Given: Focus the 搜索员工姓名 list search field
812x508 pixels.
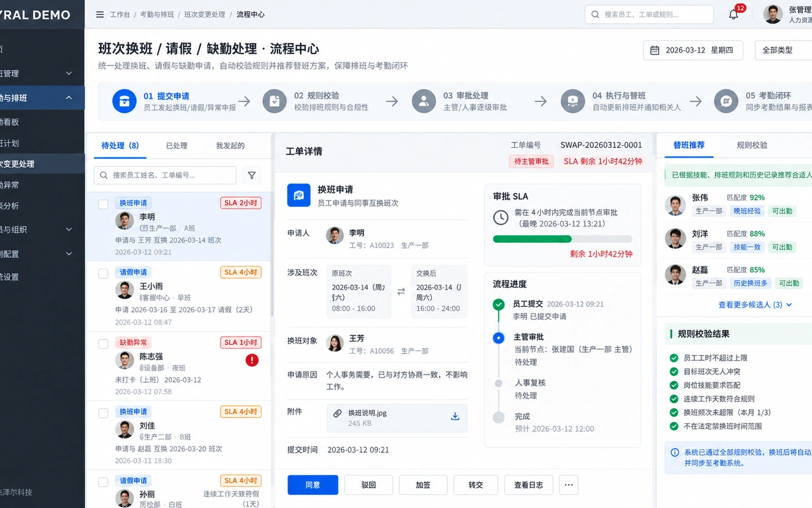Looking at the screenshot, I should point(165,176).
